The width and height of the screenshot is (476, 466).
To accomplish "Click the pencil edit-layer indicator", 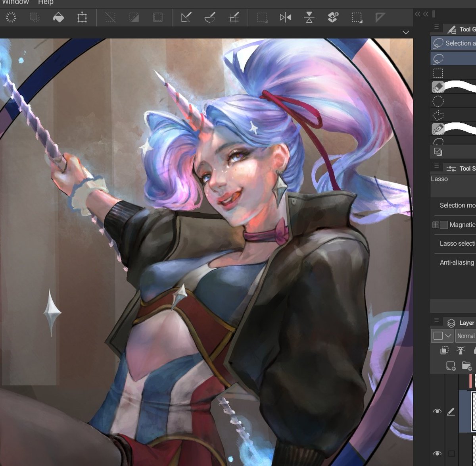I will click(451, 412).
